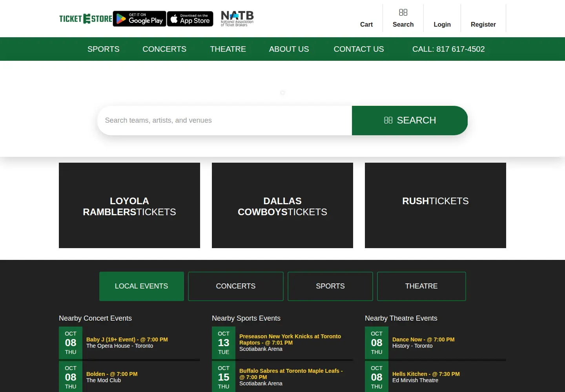This screenshot has height=392, width=565.
Task: Open the Dallas Cowboys tickets card
Action: 282,205
